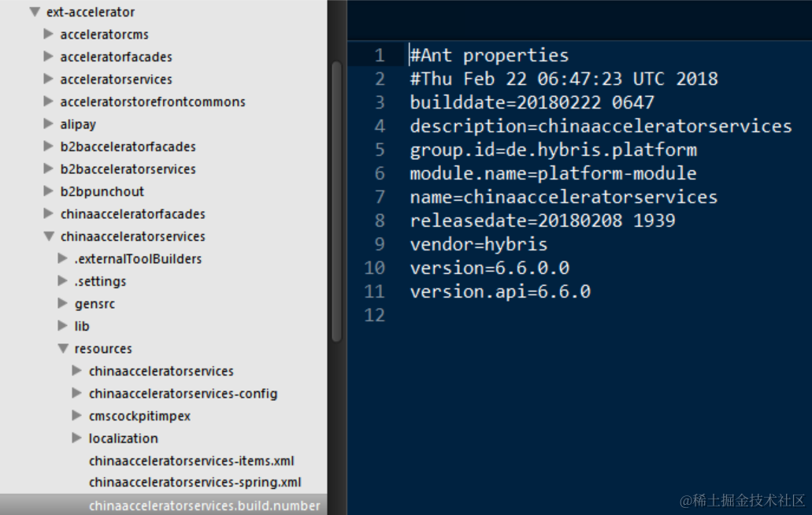Click the 'releasedate=20180208 1939' line
Image resolution: width=812 pixels, height=515 pixels.
tap(543, 221)
